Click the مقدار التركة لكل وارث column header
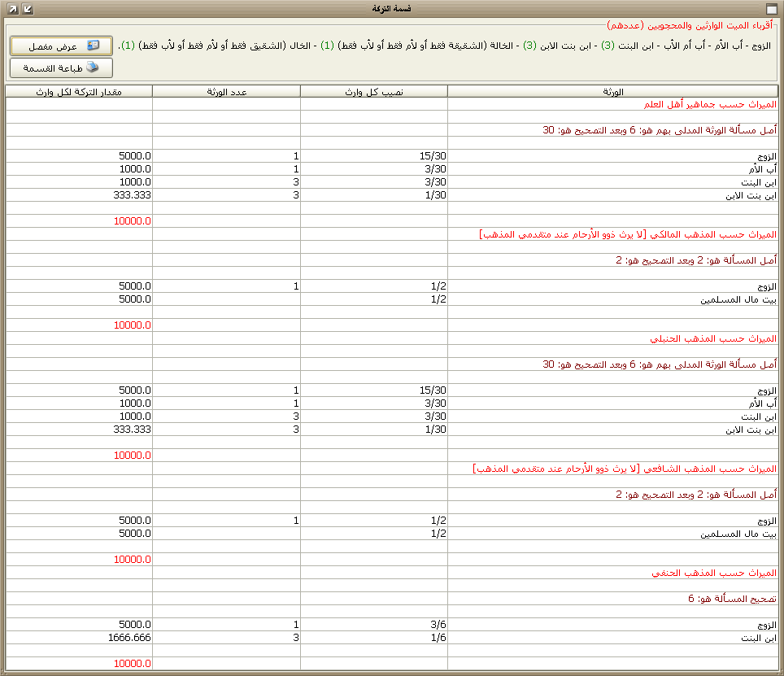 [79, 91]
